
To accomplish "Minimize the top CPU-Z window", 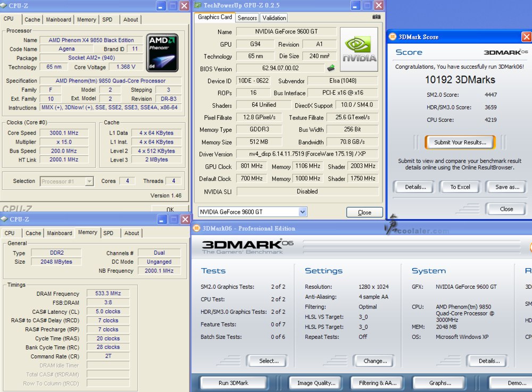I will pyautogui.click(x=161, y=6).
